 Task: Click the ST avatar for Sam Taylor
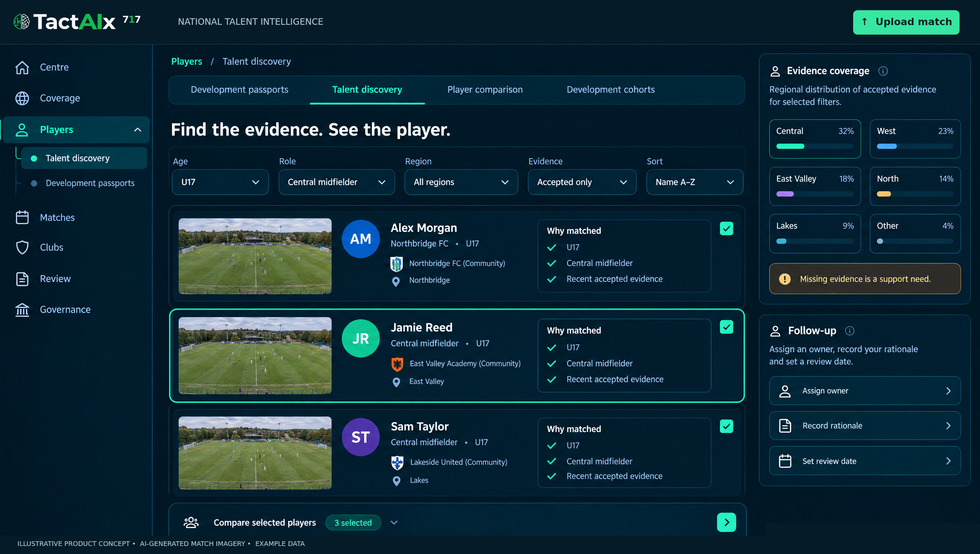click(x=361, y=437)
